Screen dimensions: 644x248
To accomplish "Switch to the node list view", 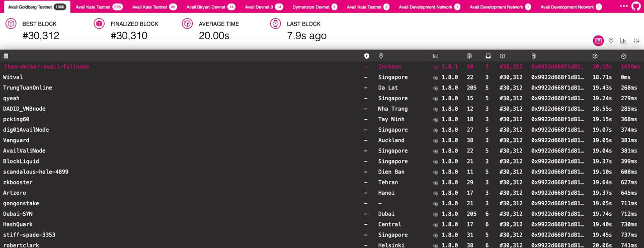I will pos(598,41).
